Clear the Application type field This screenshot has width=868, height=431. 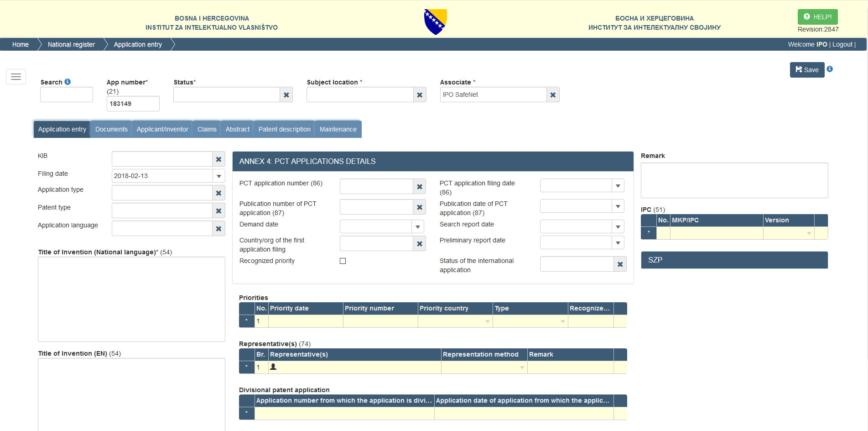(x=219, y=193)
